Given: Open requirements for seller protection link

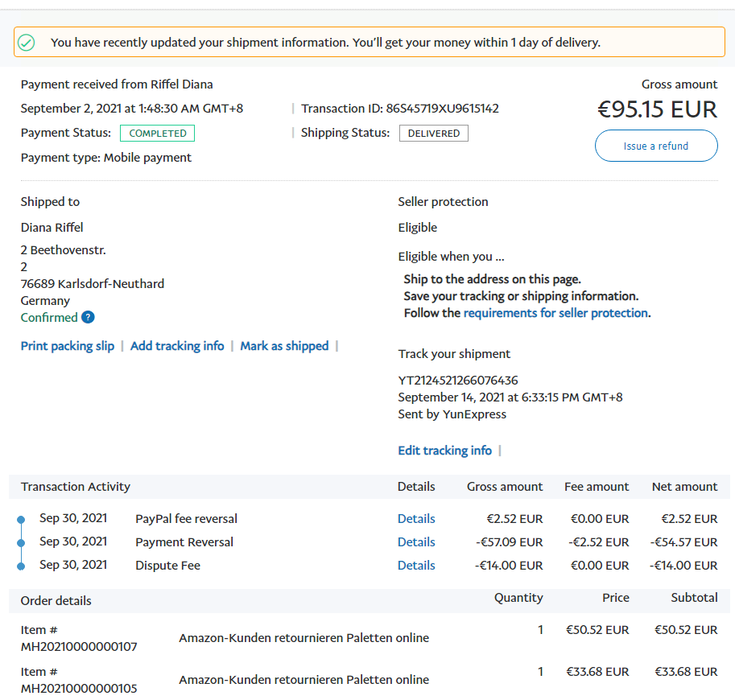Looking at the screenshot, I should click(x=555, y=313).
